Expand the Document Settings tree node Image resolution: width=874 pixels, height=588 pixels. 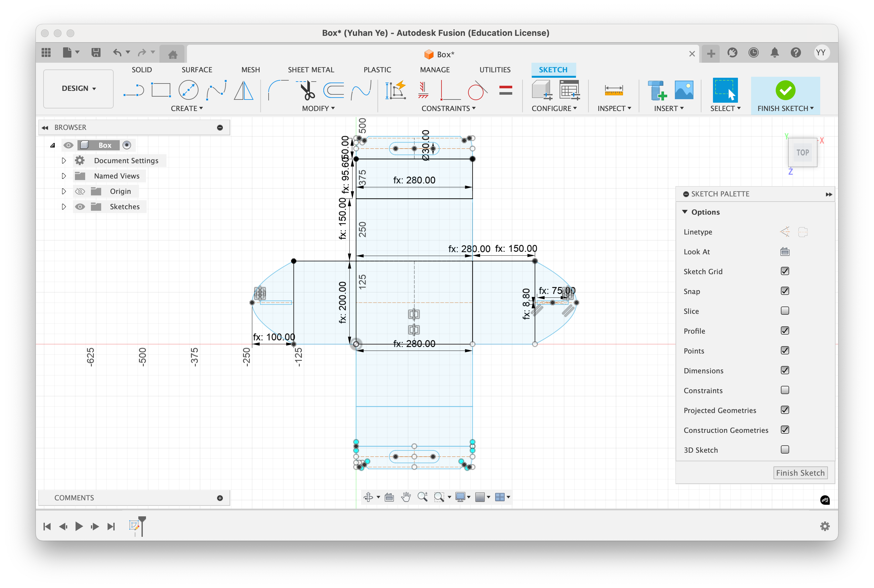click(63, 161)
